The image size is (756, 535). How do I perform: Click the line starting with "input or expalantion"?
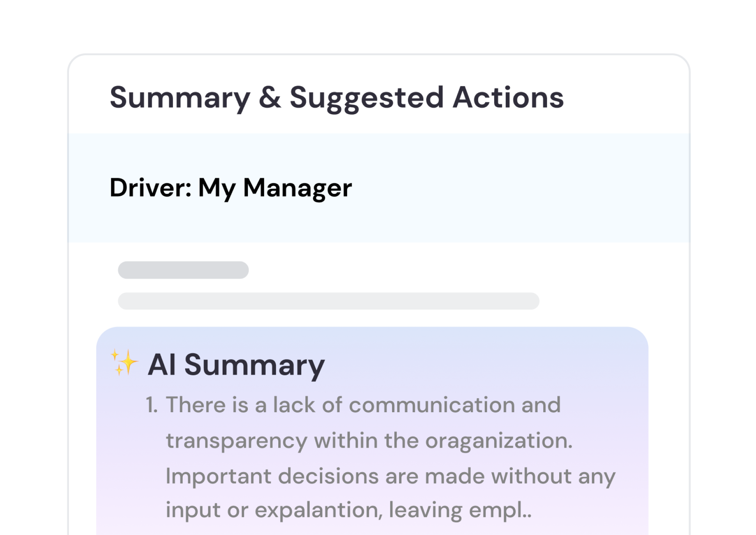point(348,510)
